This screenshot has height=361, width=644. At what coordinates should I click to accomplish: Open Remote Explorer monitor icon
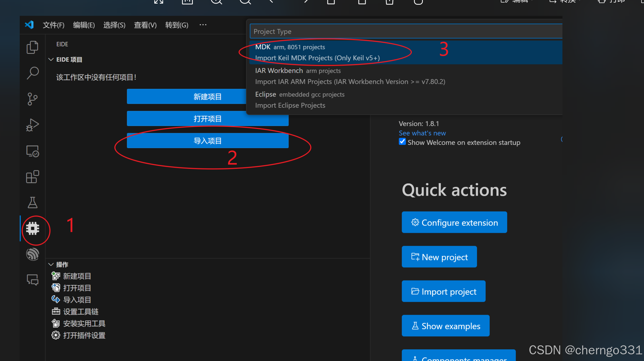32,151
